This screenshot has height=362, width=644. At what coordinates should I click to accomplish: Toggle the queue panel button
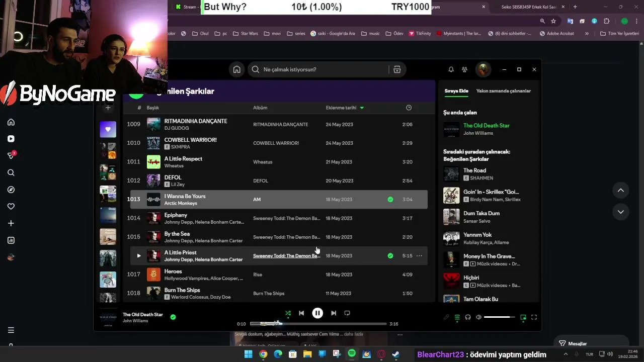click(457, 317)
